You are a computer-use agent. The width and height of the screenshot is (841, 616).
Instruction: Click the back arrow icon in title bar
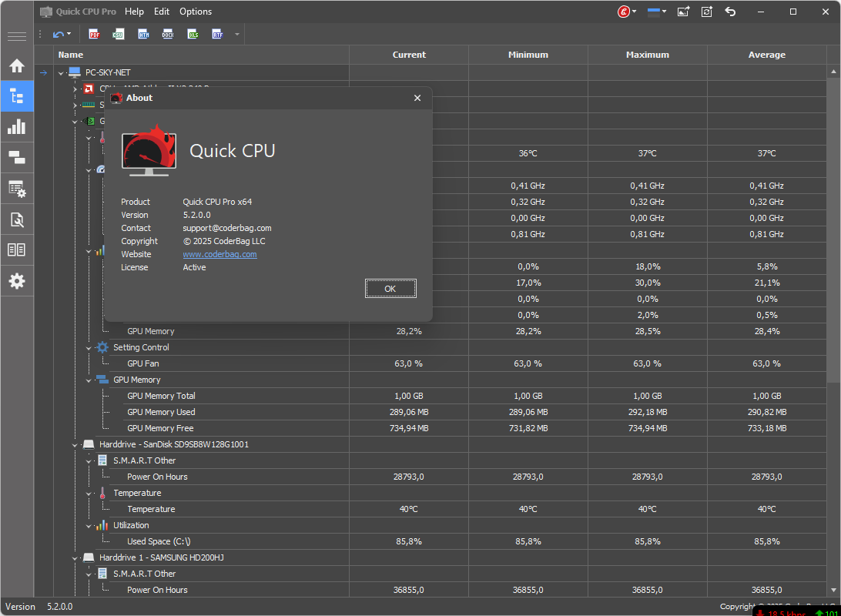pos(731,12)
